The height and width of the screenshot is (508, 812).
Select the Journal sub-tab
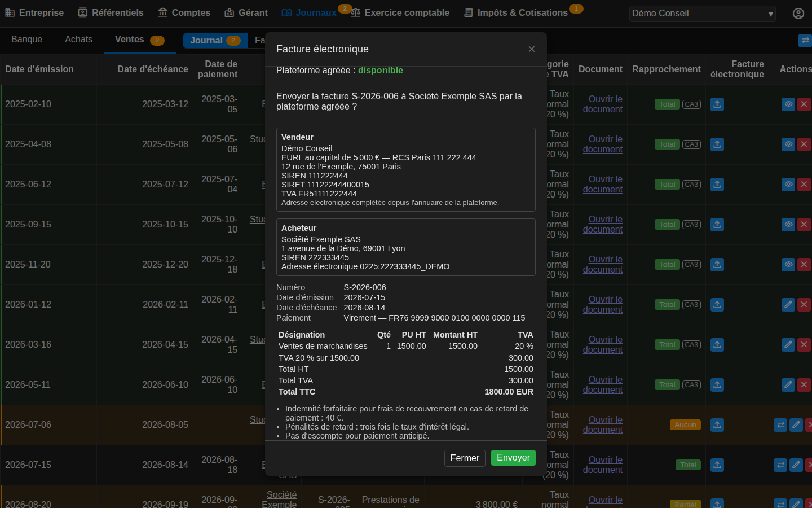pyautogui.click(x=215, y=41)
